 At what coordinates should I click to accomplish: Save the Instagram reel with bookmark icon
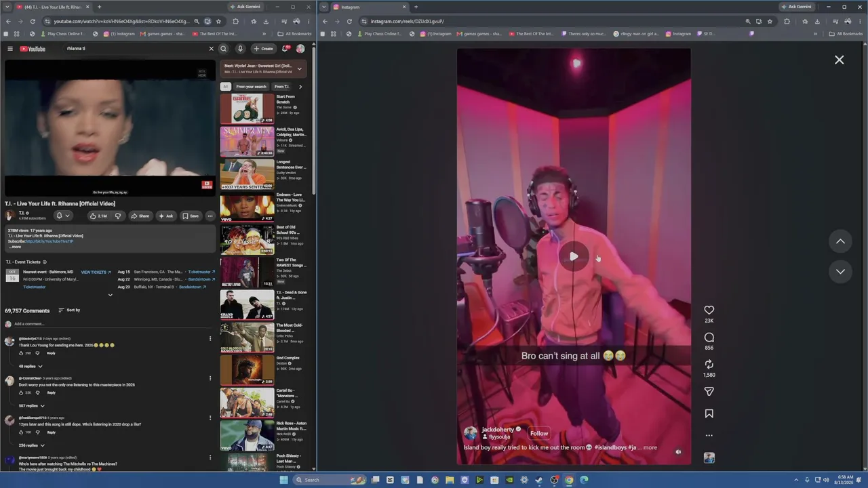click(x=709, y=413)
